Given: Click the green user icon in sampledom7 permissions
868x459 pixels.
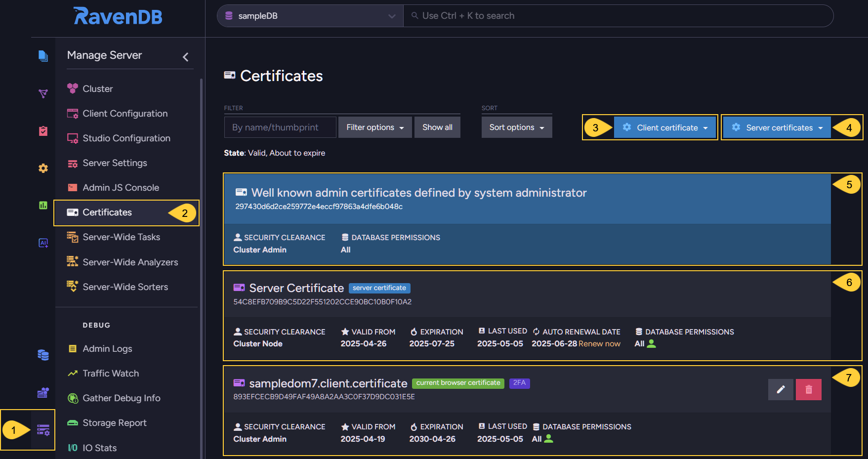Looking at the screenshot, I should pyautogui.click(x=548, y=438).
